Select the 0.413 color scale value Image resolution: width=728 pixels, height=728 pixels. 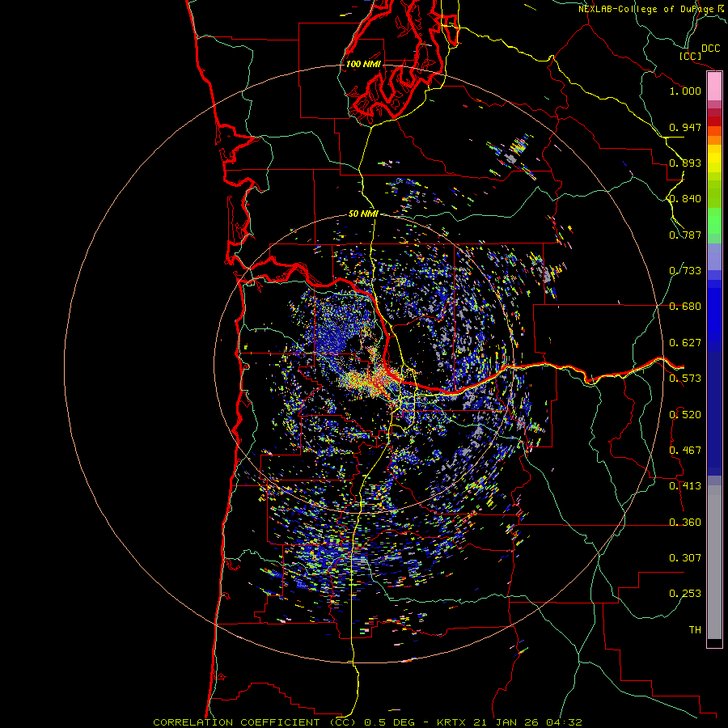point(685,486)
